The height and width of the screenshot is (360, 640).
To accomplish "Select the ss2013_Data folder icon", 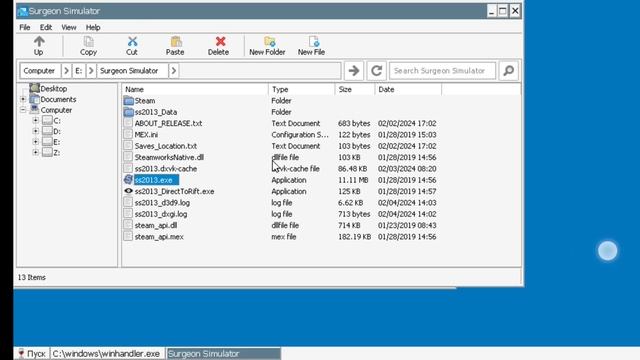I will (x=129, y=112).
